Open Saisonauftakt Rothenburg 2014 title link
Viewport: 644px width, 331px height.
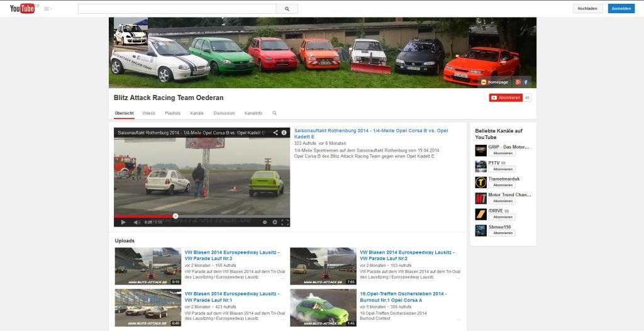(371, 133)
